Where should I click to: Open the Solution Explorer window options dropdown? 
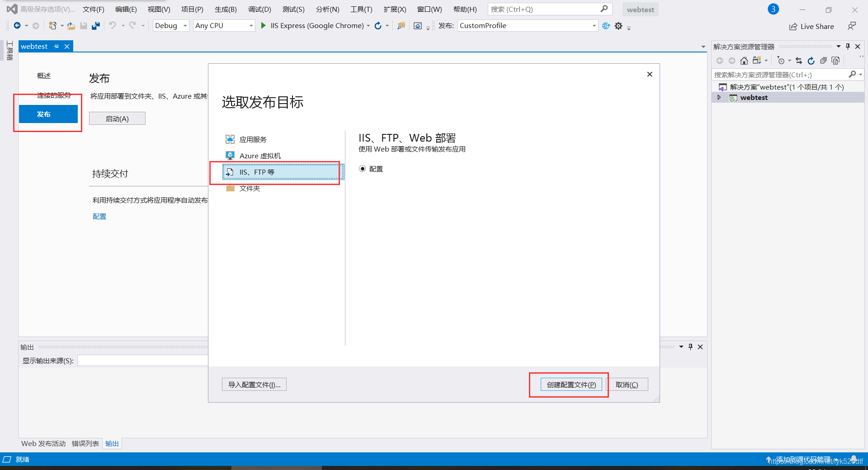coord(838,46)
